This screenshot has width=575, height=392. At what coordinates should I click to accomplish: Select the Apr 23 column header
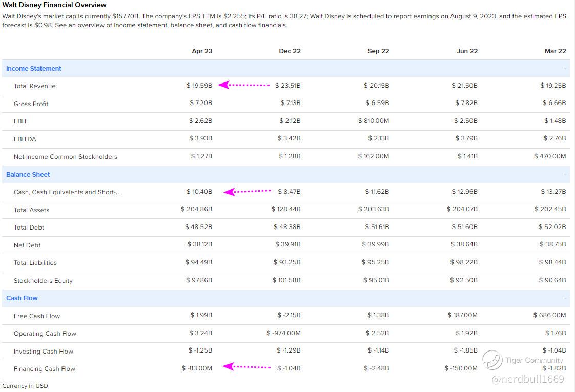click(x=202, y=51)
